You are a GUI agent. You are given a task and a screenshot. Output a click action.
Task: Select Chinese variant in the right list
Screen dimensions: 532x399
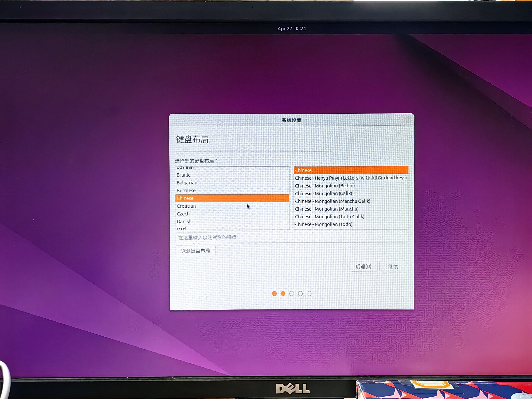point(303,170)
